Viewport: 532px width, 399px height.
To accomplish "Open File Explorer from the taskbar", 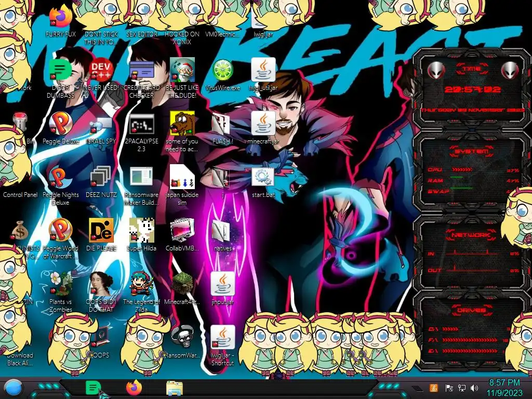I will 175,389.
